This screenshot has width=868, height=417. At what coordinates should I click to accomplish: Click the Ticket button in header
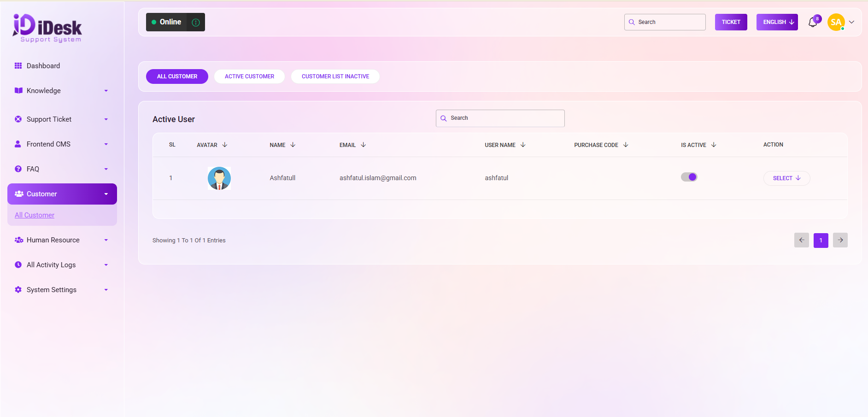point(731,22)
